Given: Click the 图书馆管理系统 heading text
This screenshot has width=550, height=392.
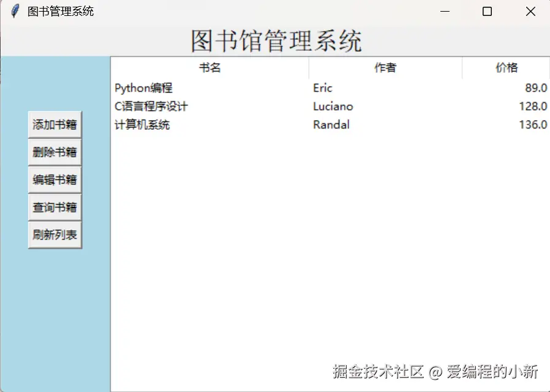Looking at the screenshot, I should [x=275, y=39].
